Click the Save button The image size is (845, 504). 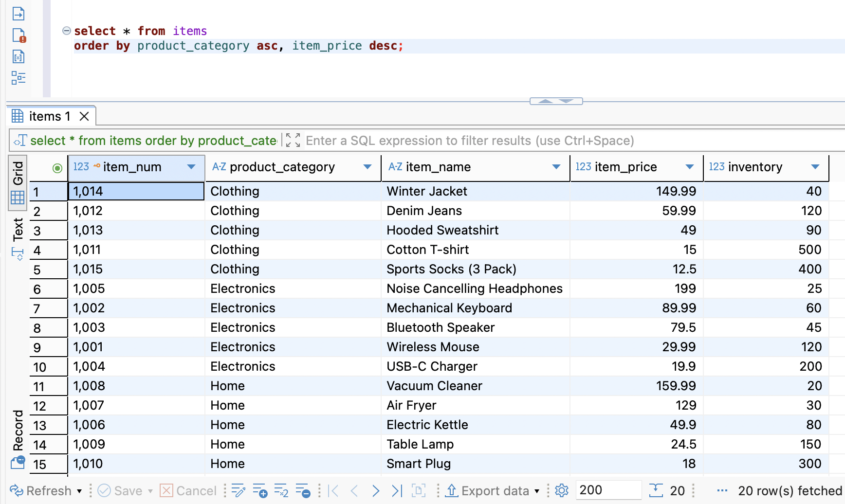(x=120, y=491)
